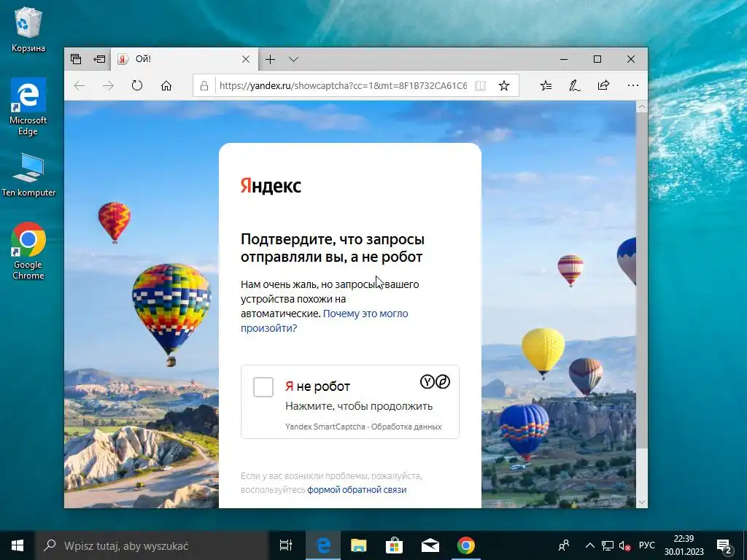Set these tabs aside icon

(99, 59)
